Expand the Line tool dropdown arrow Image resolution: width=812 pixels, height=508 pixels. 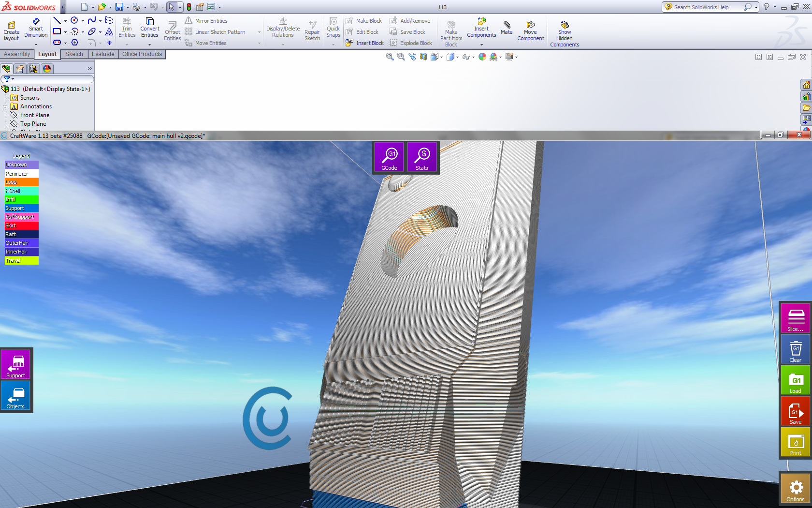65,21
